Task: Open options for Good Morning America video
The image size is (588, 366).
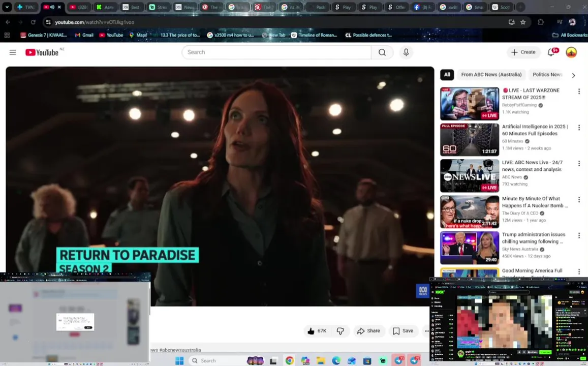Action: [579, 271]
